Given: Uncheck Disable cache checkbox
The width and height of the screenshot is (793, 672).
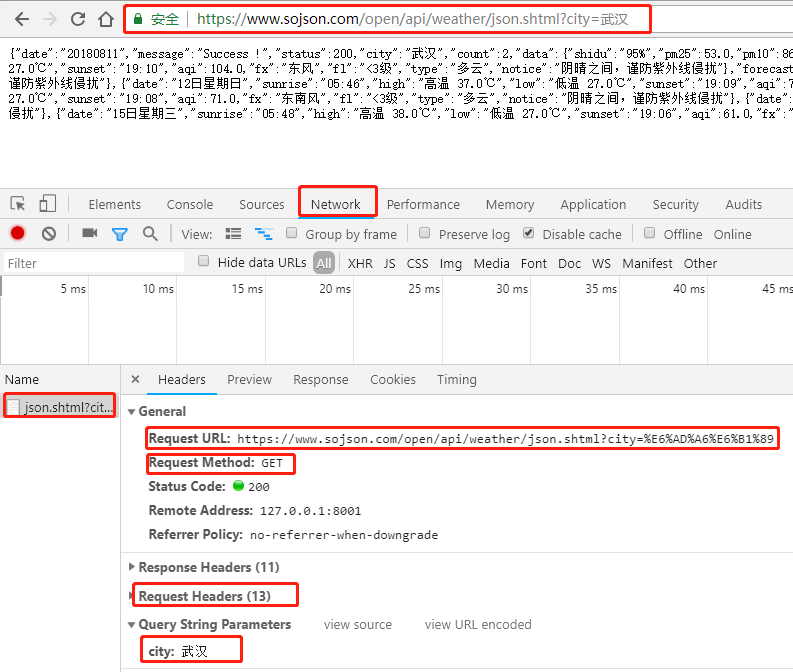Looking at the screenshot, I should [x=528, y=233].
